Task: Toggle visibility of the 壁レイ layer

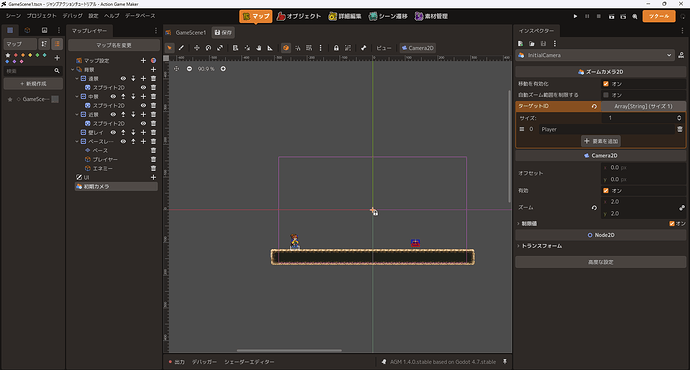Action: tap(113, 132)
